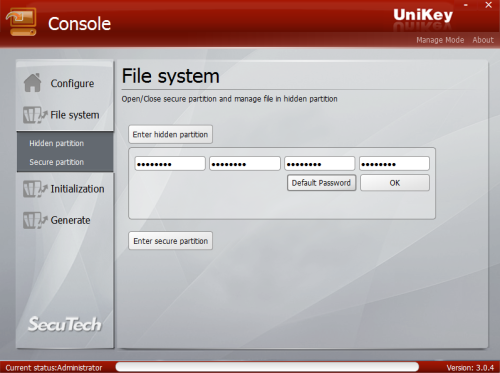Go to Initialization section
This screenshot has width=500, height=373.
(x=77, y=189)
